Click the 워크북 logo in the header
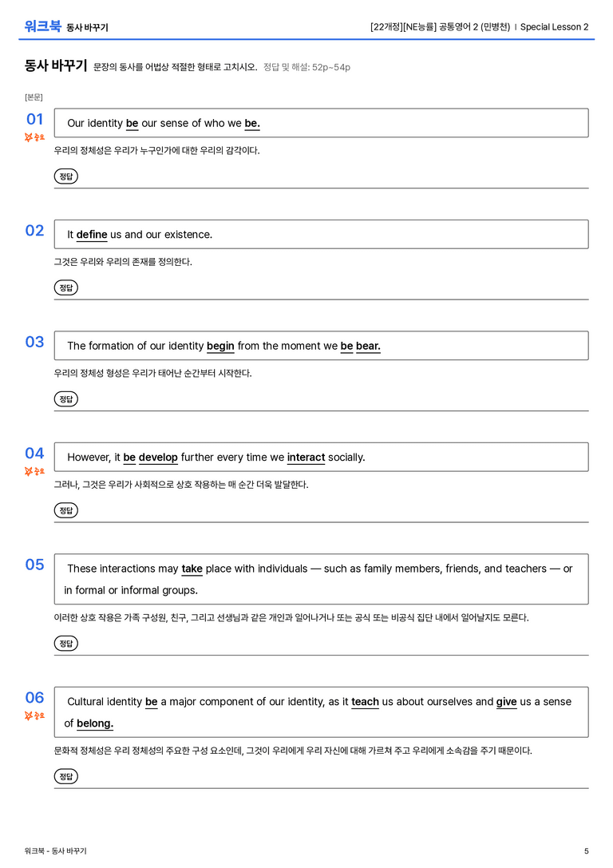The image size is (613, 868). point(42,26)
